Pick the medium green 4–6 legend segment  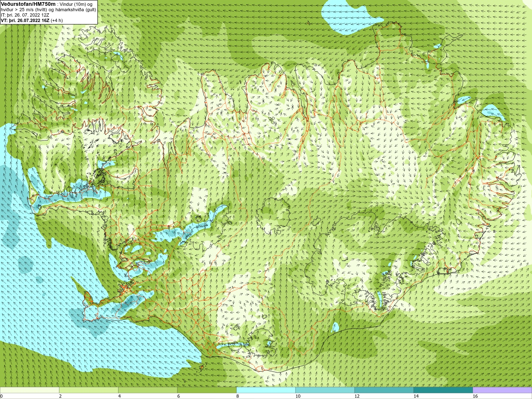click(x=148, y=390)
